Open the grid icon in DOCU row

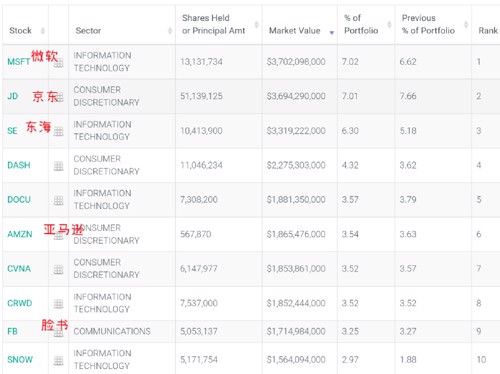[58, 200]
